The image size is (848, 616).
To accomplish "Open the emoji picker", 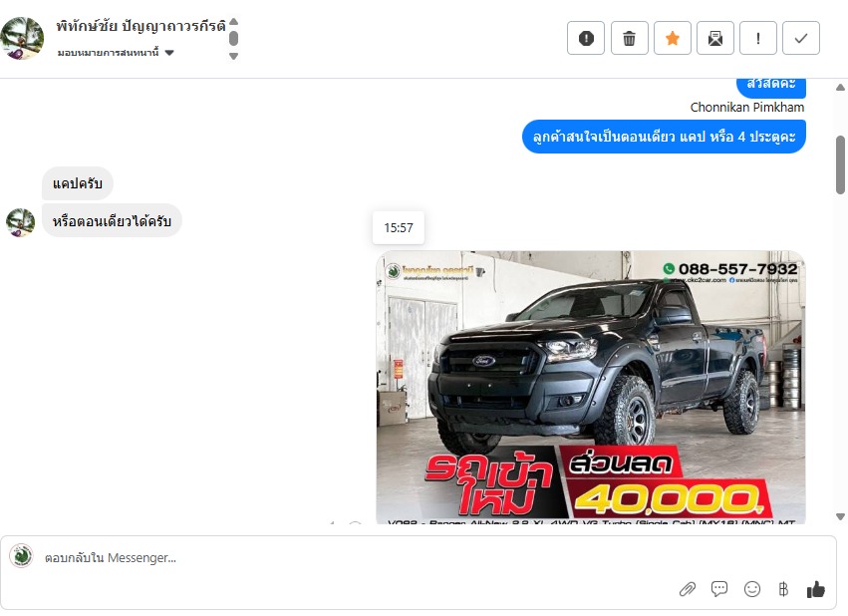I will pos(752,589).
